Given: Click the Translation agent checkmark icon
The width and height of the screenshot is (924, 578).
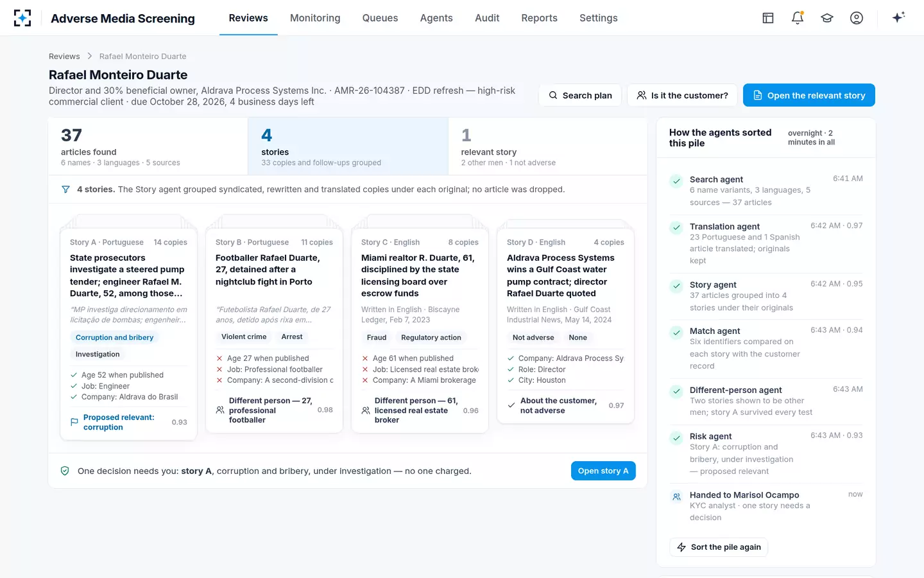Looking at the screenshot, I should click(676, 227).
